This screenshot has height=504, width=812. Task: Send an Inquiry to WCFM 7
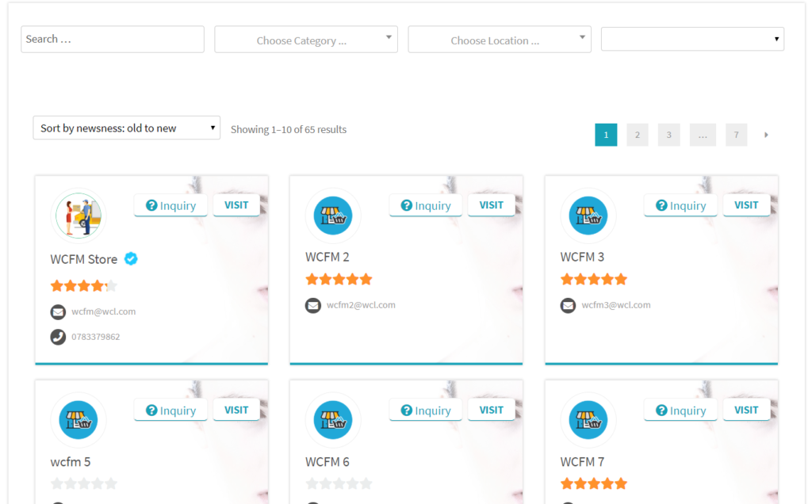pyautogui.click(x=681, y=410)
